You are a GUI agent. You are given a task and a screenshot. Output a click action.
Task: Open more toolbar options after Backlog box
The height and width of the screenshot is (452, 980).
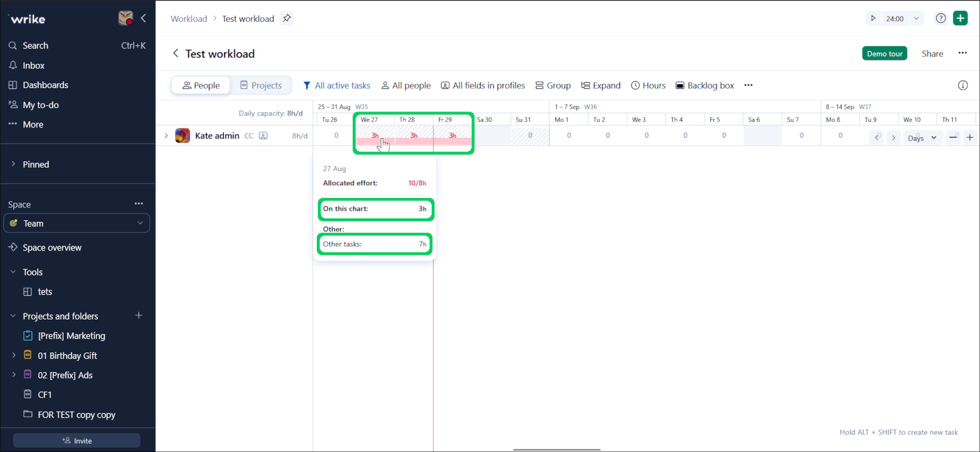[749, 85]
